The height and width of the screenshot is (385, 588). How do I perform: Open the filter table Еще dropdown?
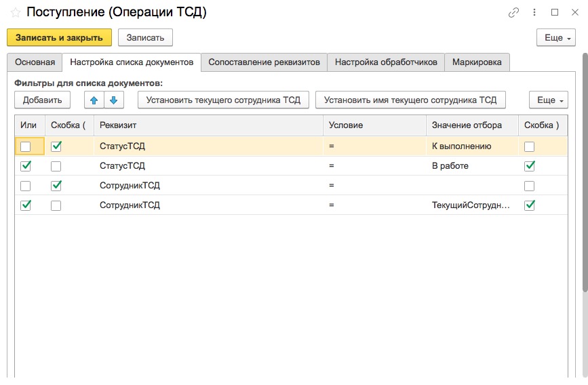click(548, 100)
